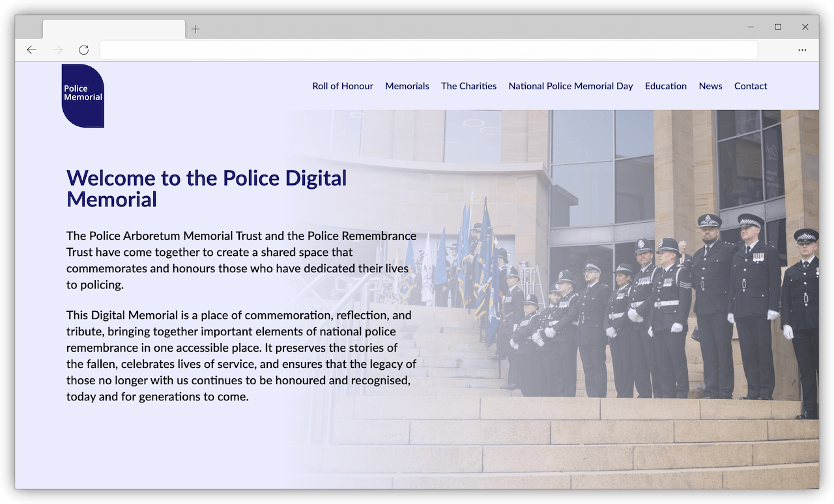Minimize the browser window
The image size is (834, 504).
[751, 27]
